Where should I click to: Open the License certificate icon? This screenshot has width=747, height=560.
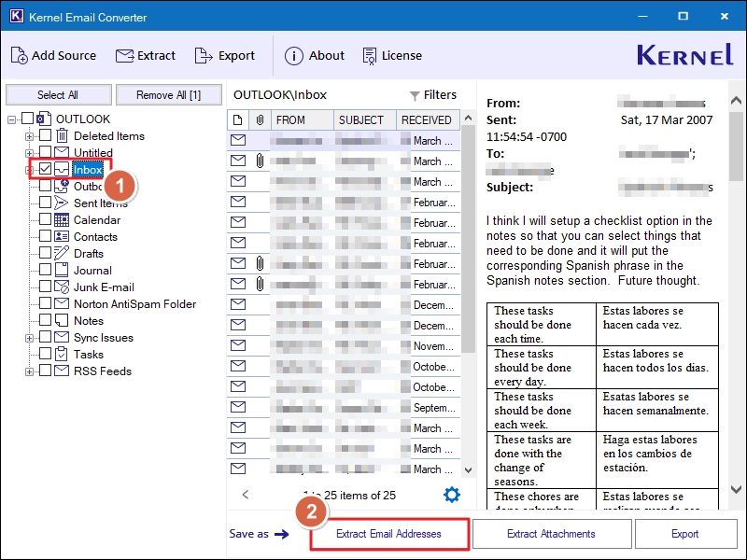click(x=369, y=56)
